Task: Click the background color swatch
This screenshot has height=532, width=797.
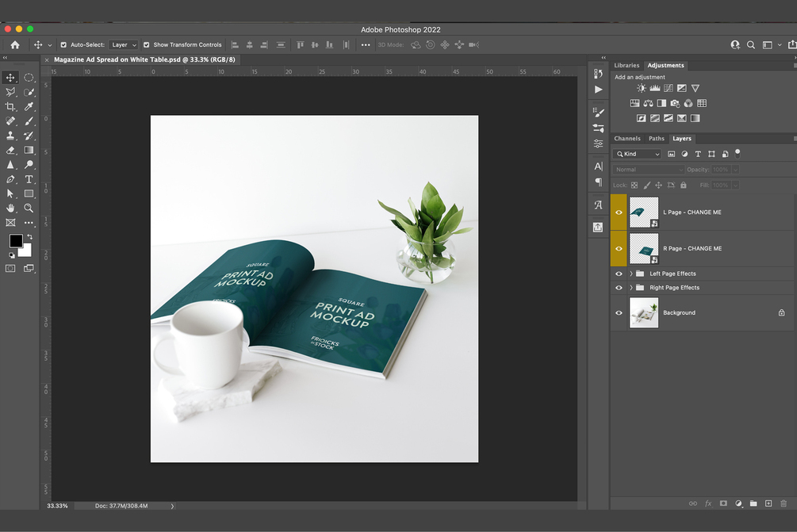Action: click(x=26, y=251)
